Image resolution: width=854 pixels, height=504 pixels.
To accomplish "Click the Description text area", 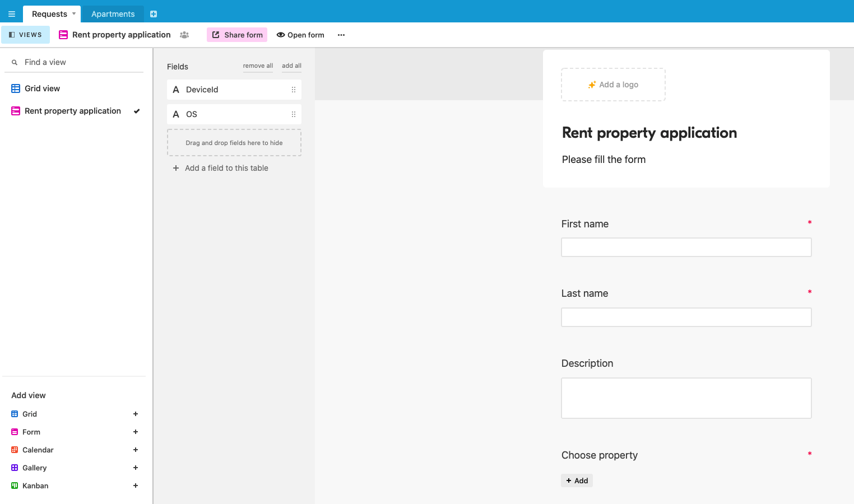I will pos(686,398).
